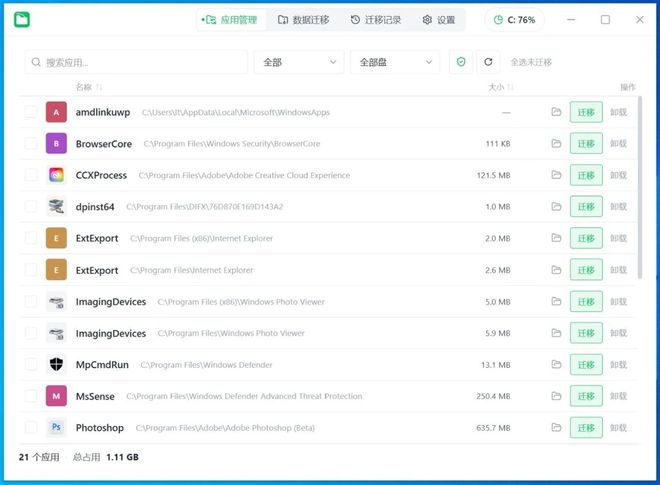
Task: Click the 1.11 GB total usage text
Action: pos(122,457)
